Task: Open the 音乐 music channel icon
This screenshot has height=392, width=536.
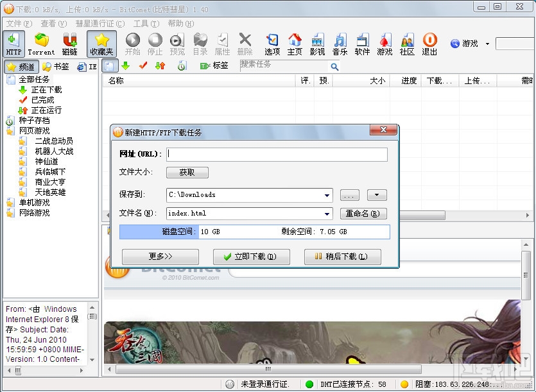Action: click(x=340, y=44)
